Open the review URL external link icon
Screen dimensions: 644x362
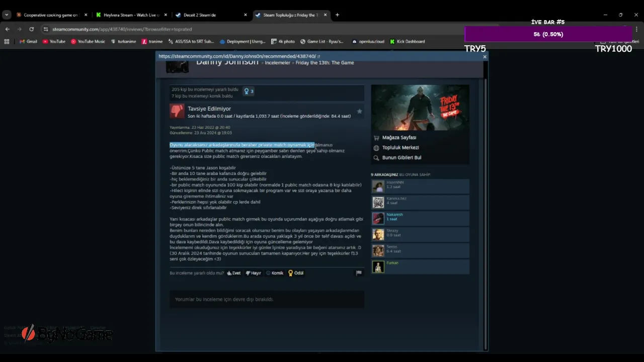point(318,57)
